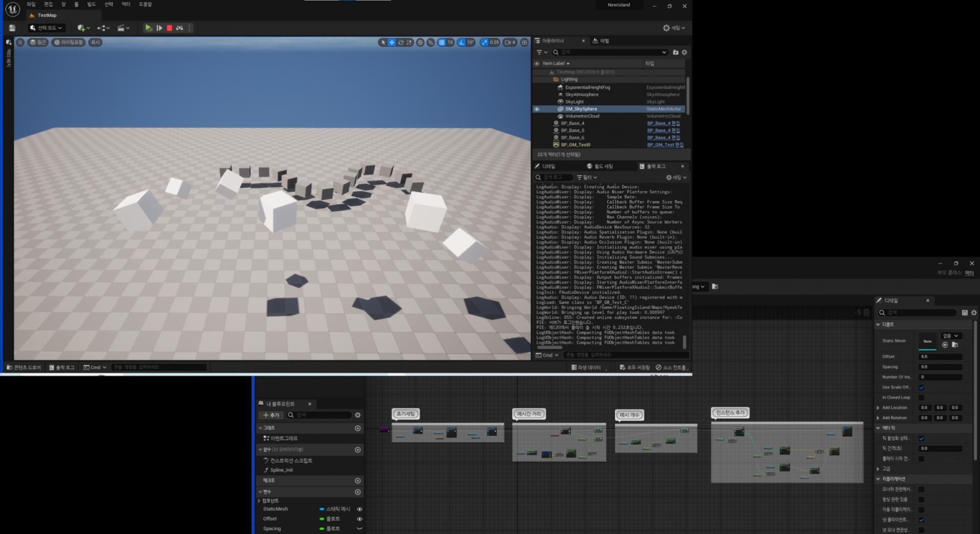Open the outliner filter dropdown
This screenshot has width=980, height=534.
coord(542,52)
